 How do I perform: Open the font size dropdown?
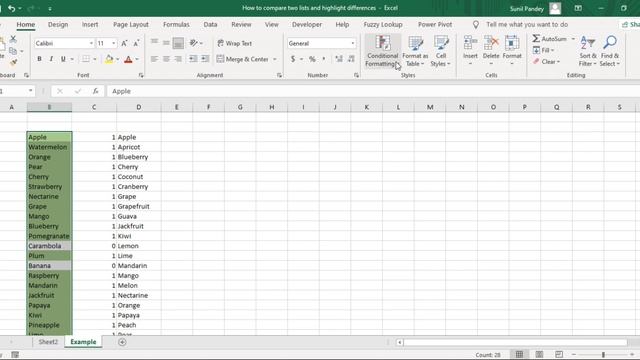tap(113, 43)
